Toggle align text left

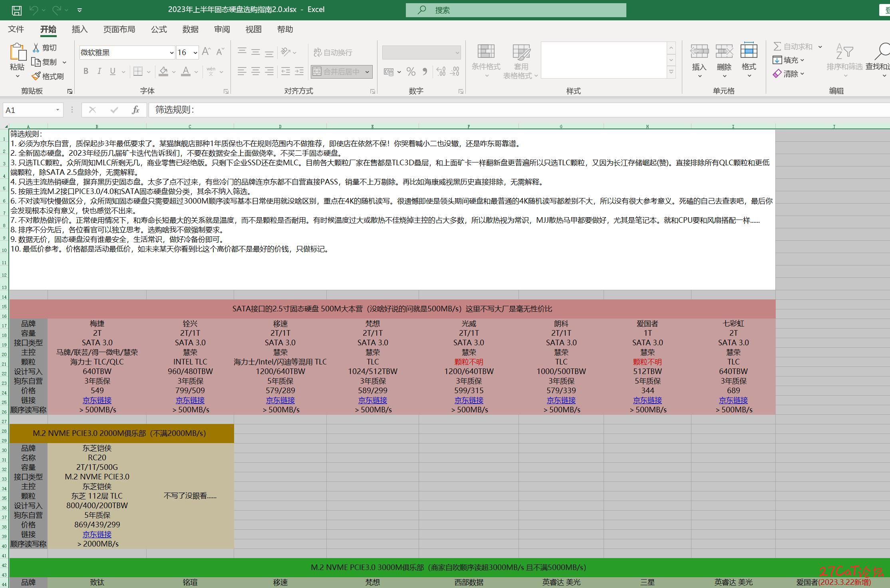(242, 71)
